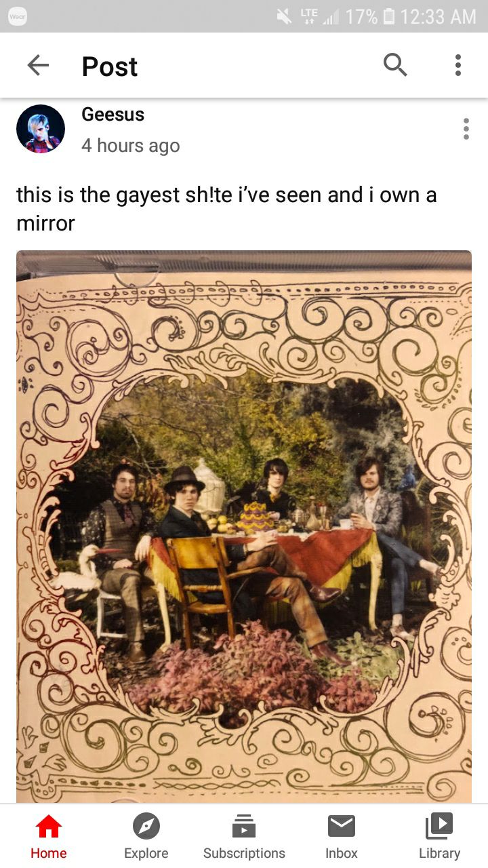
Task: Tap the battery indicator in status bar
Action: tap(388, 16)
